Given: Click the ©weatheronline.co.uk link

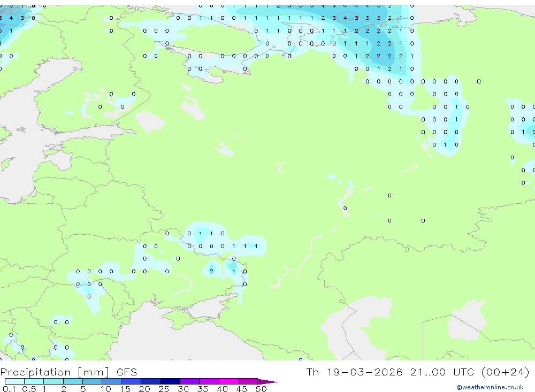Looking at the screenshot, I should tap(490, 387).
